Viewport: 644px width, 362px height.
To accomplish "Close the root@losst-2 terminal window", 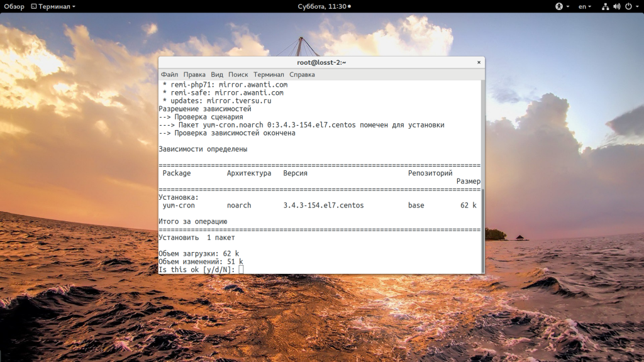I will [x=479, y=62].
